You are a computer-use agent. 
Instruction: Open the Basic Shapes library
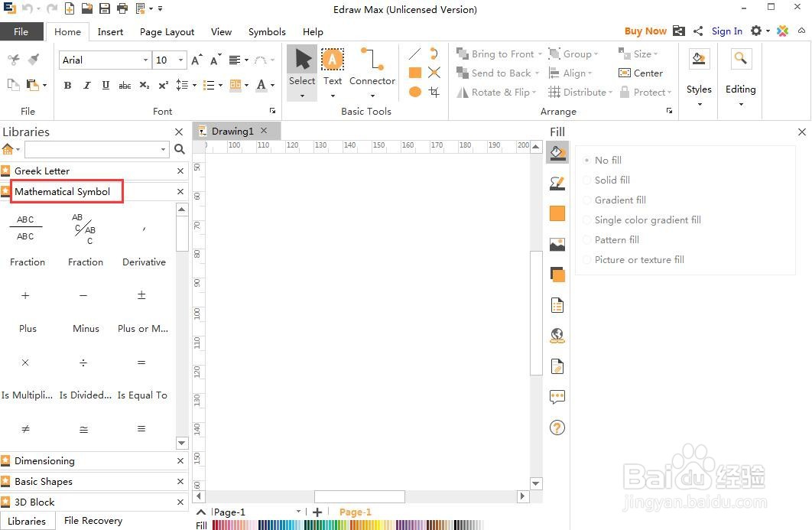44,481
